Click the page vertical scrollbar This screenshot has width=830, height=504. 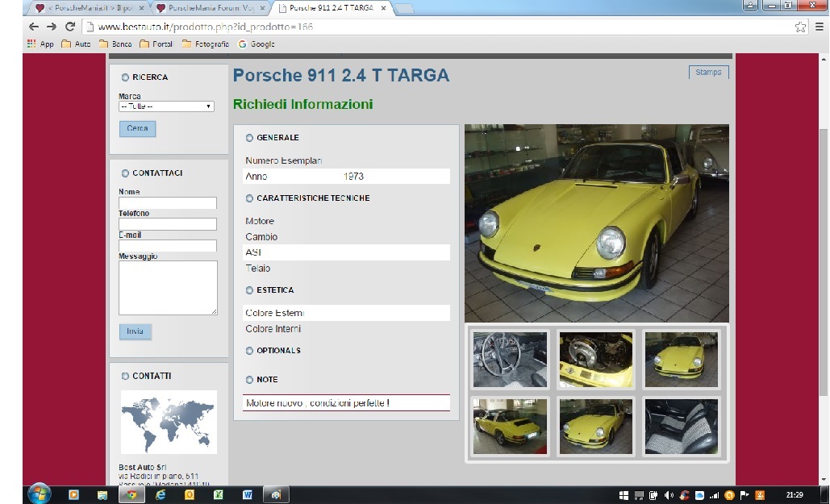click(824, 262)
